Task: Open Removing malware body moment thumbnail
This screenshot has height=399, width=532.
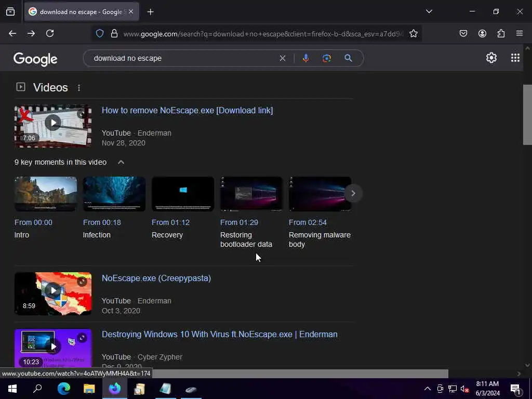Action: (x=320, y=194)
